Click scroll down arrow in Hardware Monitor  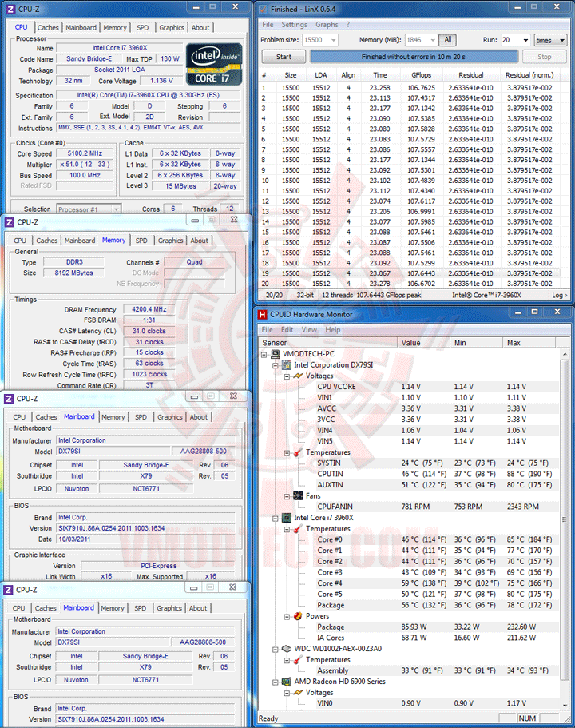tap(565, 706)
